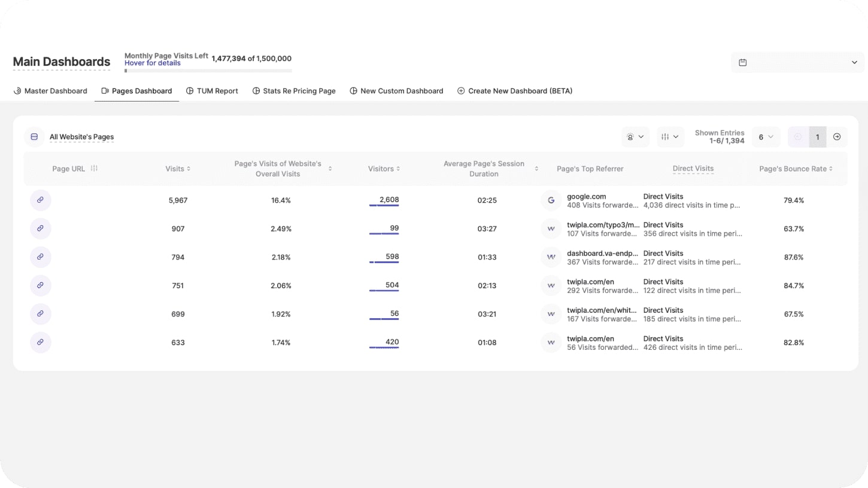The width and height of the screenshot is (868, 488).
Task: Open the TUM Report tab
Action: pyautogui.click(x=212, y=91)
